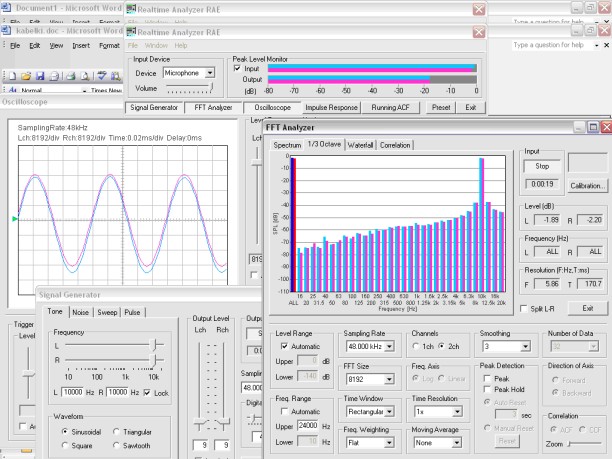Click New document icon in Word toolbar
The width and height of the screenshot is (612, 459).
(12, 76)
